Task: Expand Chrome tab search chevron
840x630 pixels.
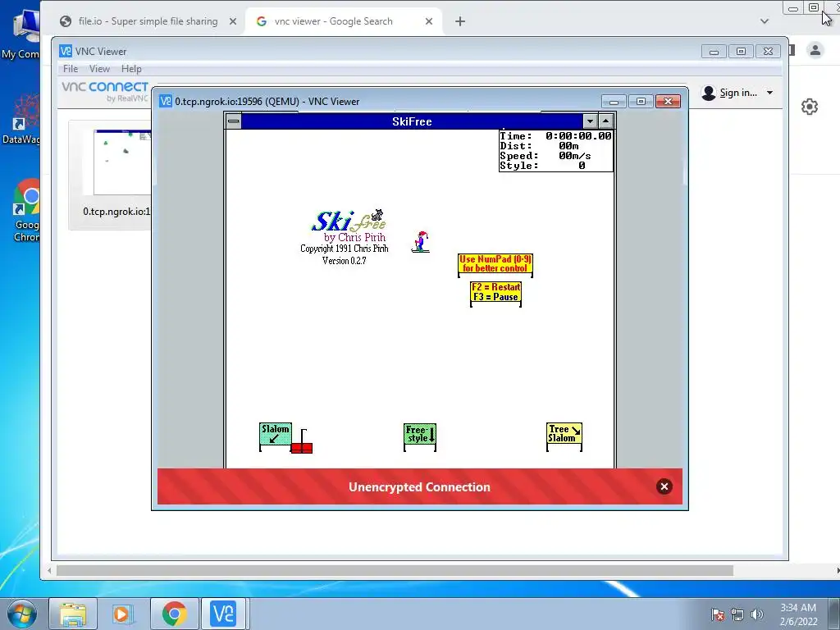Action: click(765, 21)
